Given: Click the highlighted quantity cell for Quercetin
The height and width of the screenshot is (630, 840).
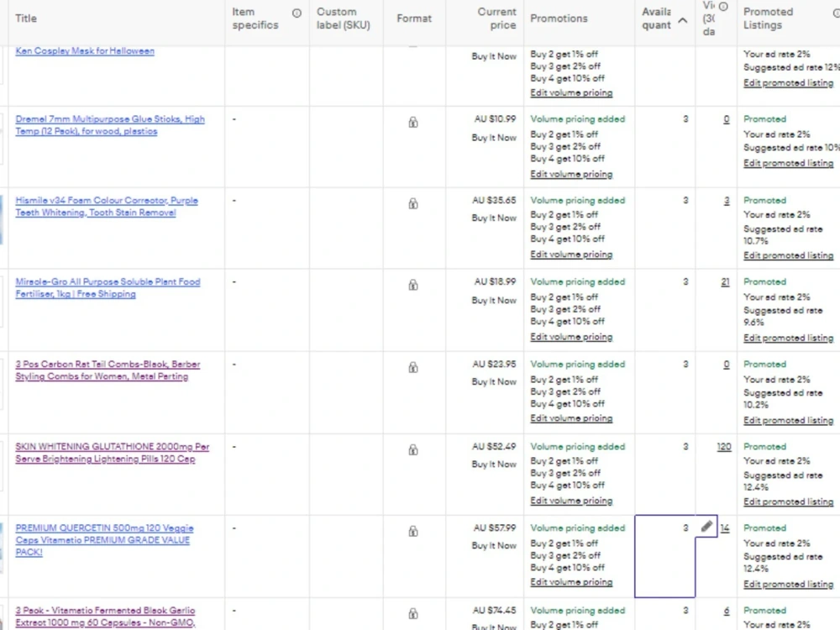Looking at the screenshot, I should [x=664, y=556].
